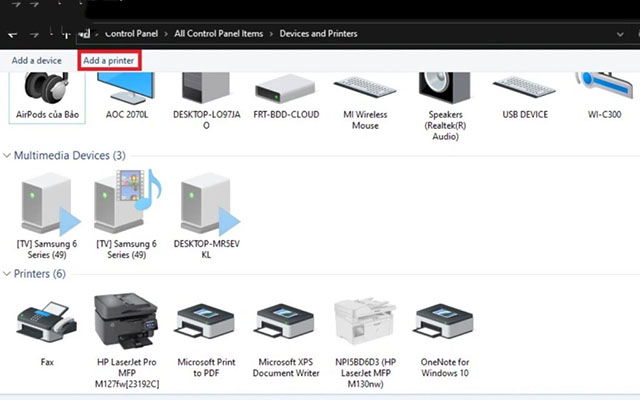640x400 pixels.
Task: Select the FRT-BDD-CLOUD drive device
Action: (285, 88)
